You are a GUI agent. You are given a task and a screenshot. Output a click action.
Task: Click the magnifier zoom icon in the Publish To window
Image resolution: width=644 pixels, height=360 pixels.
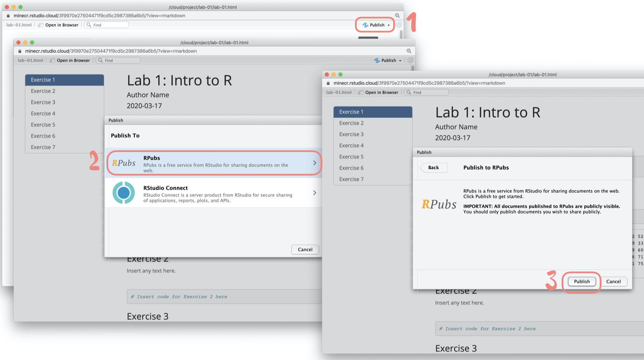[x=409, y=51]
